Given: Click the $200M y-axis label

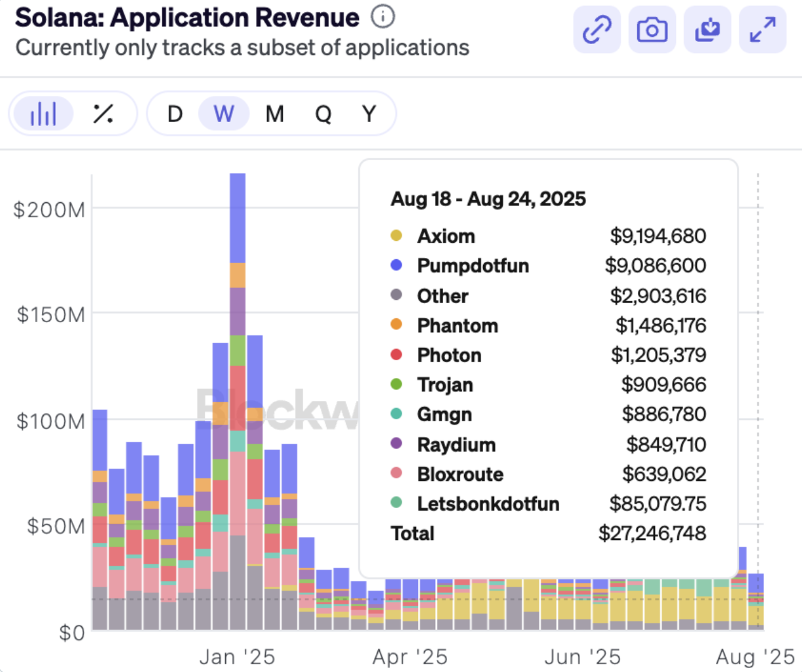Looking at the screenshot, I should [49, 210].
